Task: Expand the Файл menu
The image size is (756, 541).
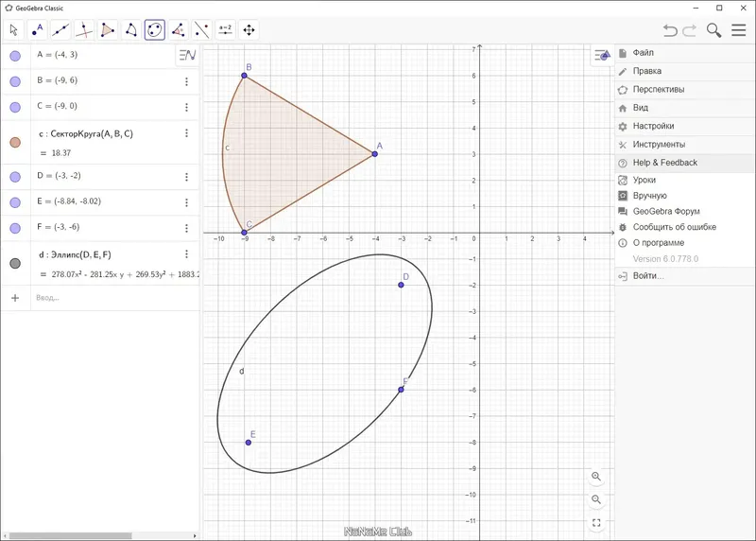Action: pyautogui.click(x=685, y=53)
